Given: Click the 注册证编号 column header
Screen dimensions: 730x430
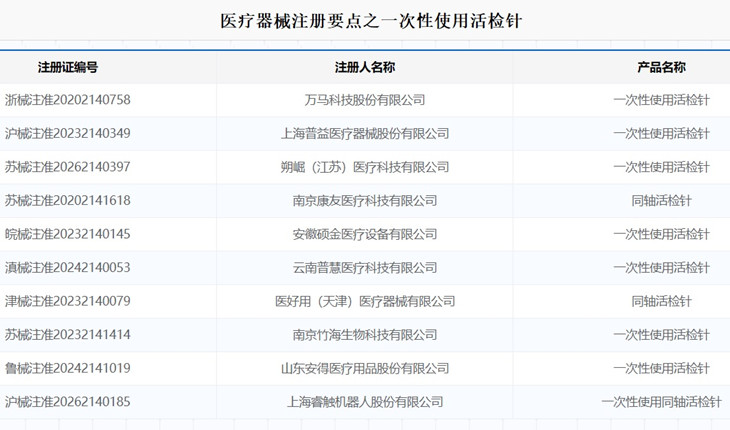Looking at the screenshot, I should (68, 67).
